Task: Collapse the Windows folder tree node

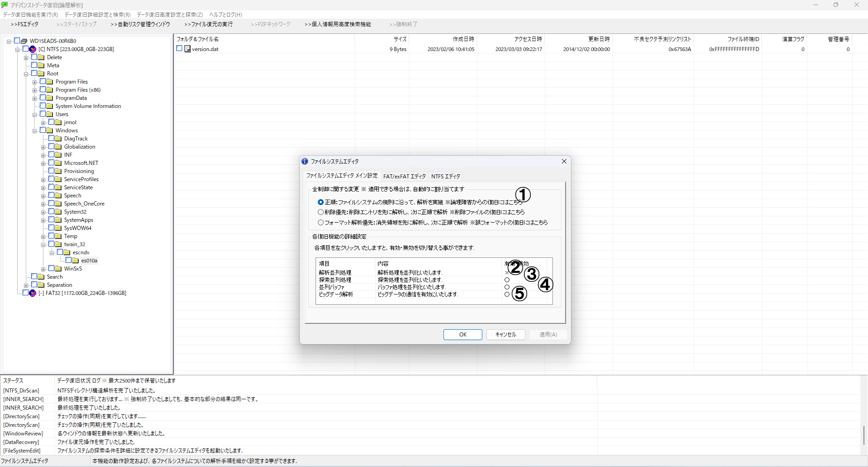Action: pos(35,131)
